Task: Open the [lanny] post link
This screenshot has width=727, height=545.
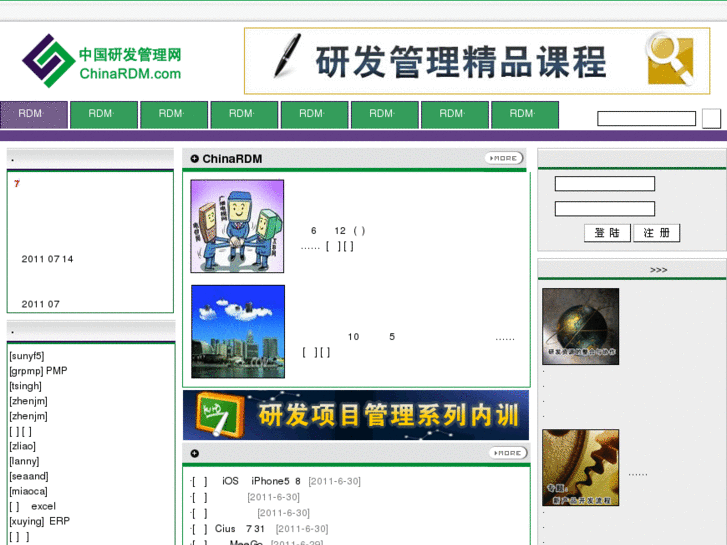Action: [24, 461]
